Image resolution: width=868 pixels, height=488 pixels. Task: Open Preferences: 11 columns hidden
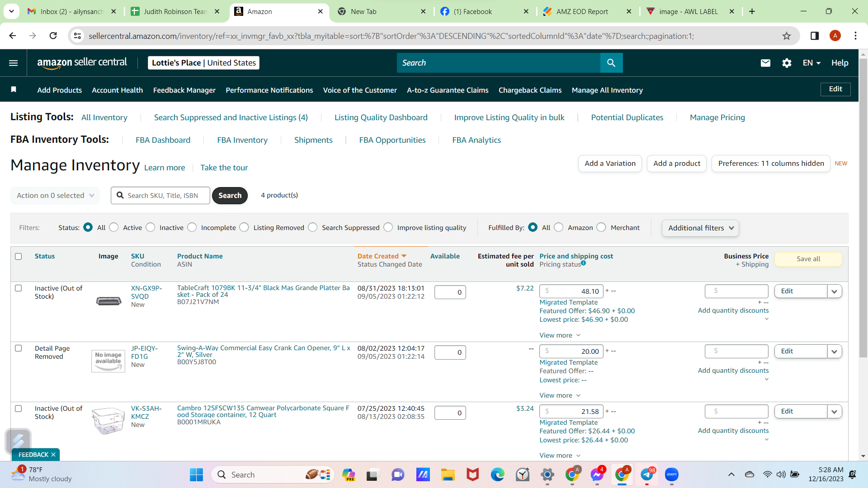click(771, 164)
